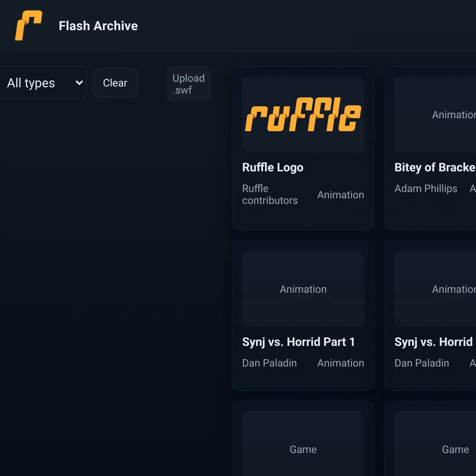The image size is (476, 476).
Task: Click Animation tag under Synj vs. Horrid Part 1
Action: click(341, 363)
